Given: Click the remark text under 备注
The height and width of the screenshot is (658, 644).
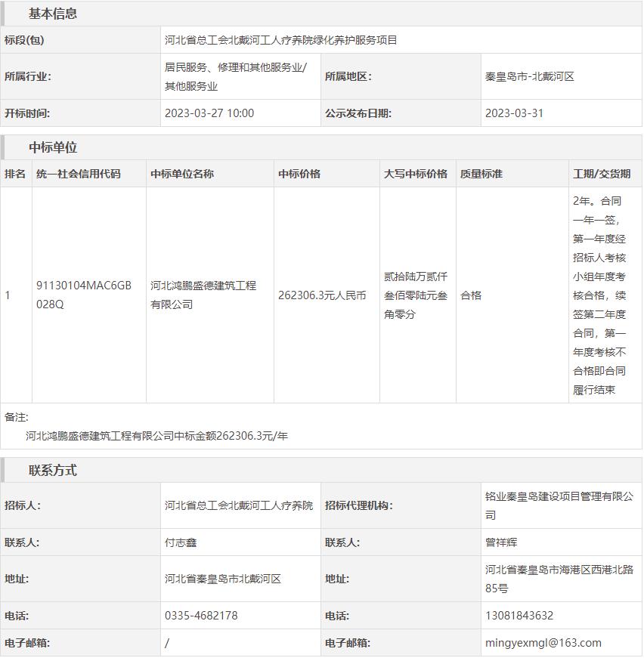Looking at the screenshot, I should [156, 436].
